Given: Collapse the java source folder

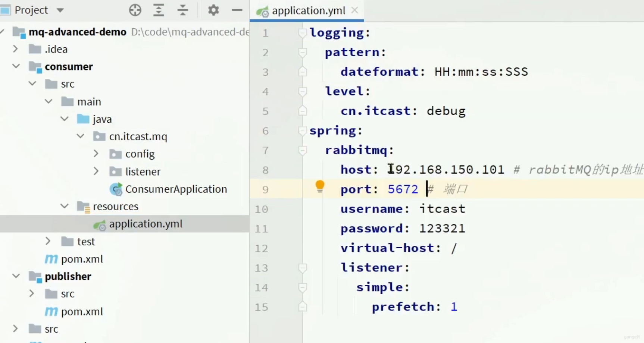Looking at the screenshot, I should pyautogui.click(x=65, y=119).
